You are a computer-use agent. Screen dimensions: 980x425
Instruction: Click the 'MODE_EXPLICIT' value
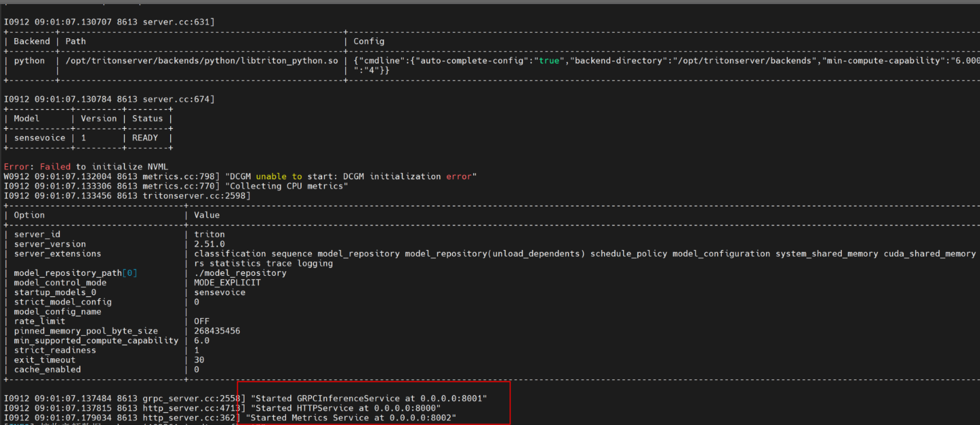point(227,283)
